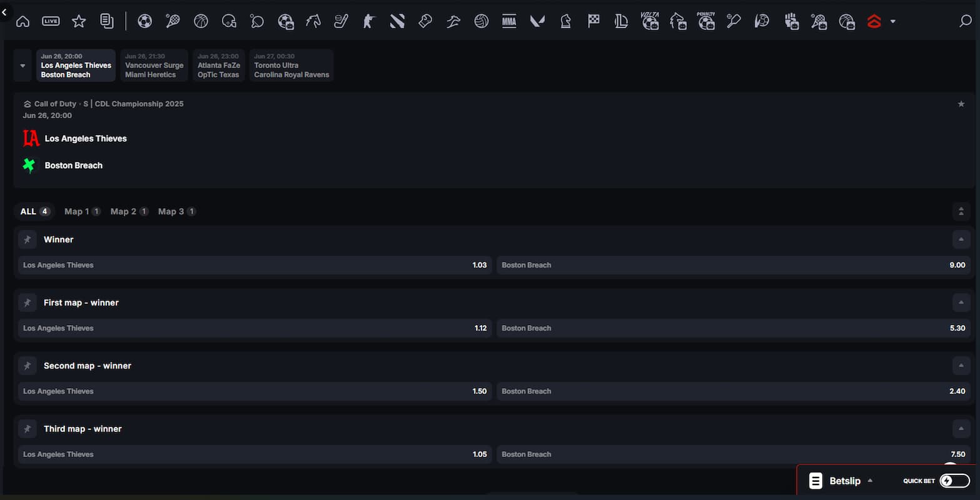
Task: Select the PENALTY shootout icon
Action: [x=706, y=21]
